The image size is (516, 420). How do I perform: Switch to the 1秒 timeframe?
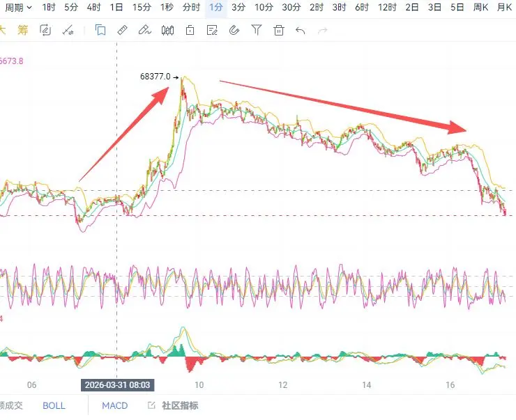click(167, 7)
